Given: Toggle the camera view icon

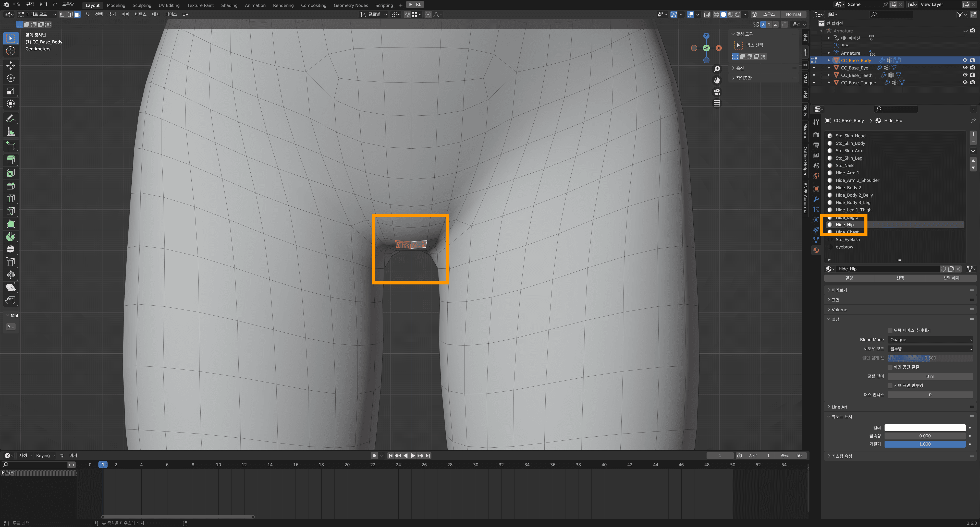Looking at the screenshot, I should [717, 92].
